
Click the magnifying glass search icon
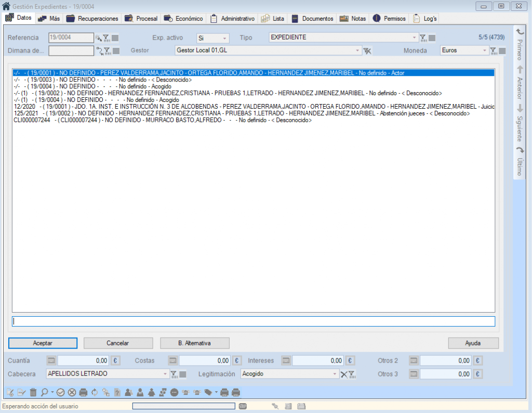click(x=45, y=392)
